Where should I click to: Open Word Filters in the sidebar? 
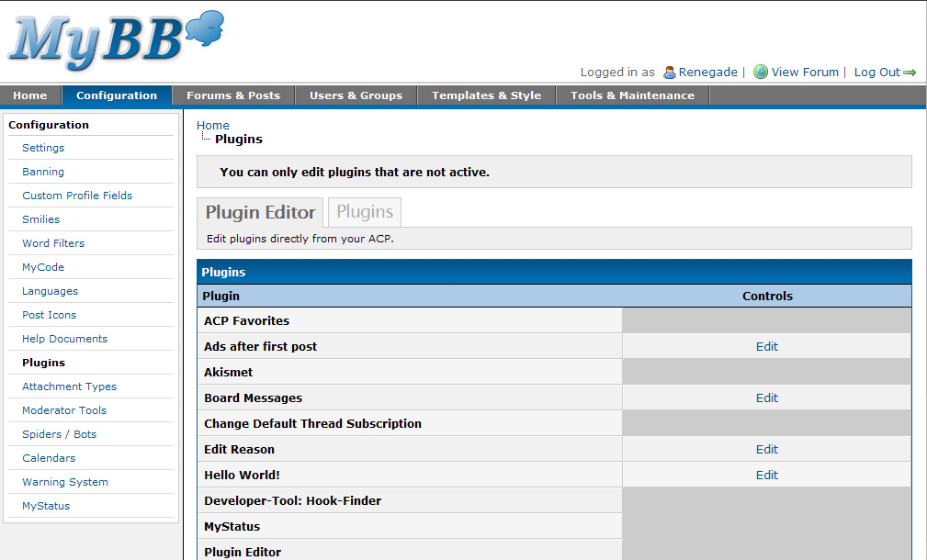(53, 243)
